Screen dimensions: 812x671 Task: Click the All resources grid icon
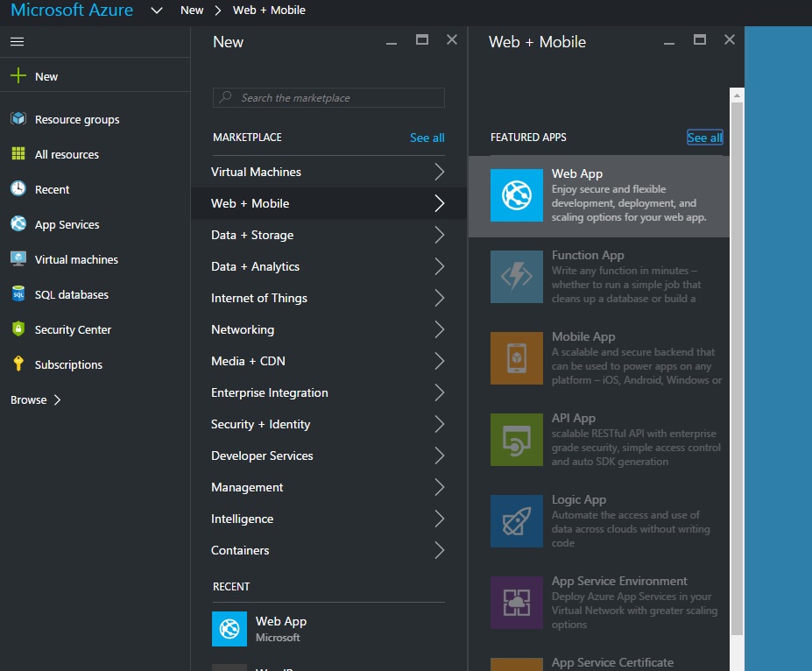pyautogui.click(x=18, y=154)
